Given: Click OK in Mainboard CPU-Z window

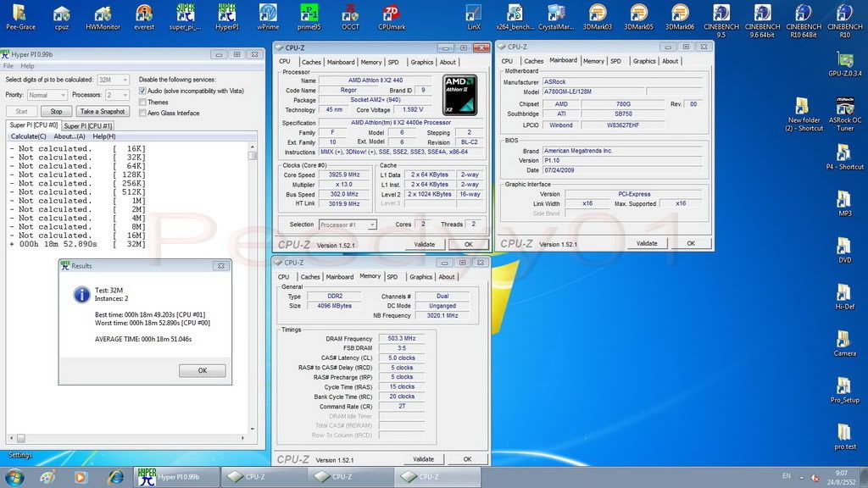Looking at the screenshot, I should pyautogui.click(x=691, y=243).
